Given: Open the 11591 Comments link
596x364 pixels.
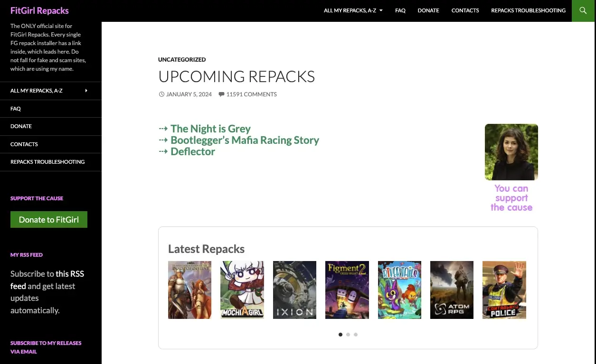Looking at the screenshot, I should [x=251, y=94].
